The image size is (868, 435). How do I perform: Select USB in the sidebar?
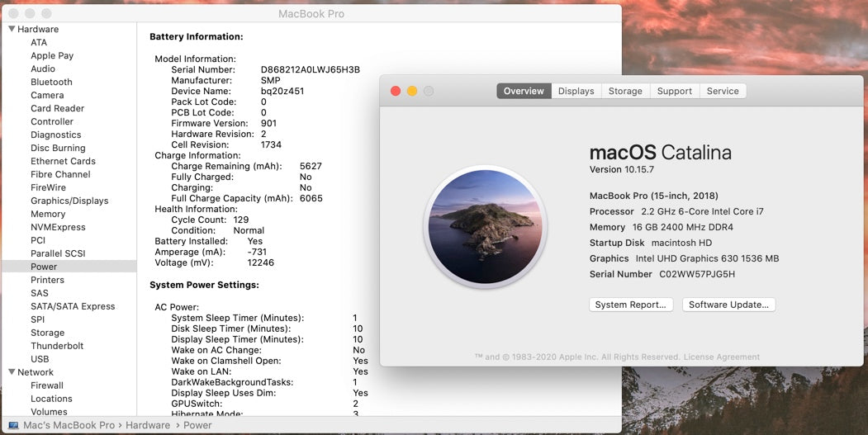[40, 359]
